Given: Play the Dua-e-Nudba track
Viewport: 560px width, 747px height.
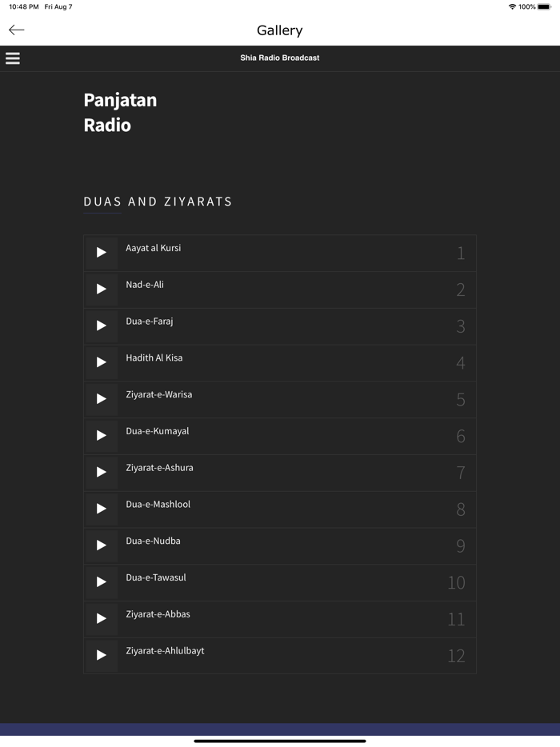Looking at the screenshot, I should coord(101,545).
